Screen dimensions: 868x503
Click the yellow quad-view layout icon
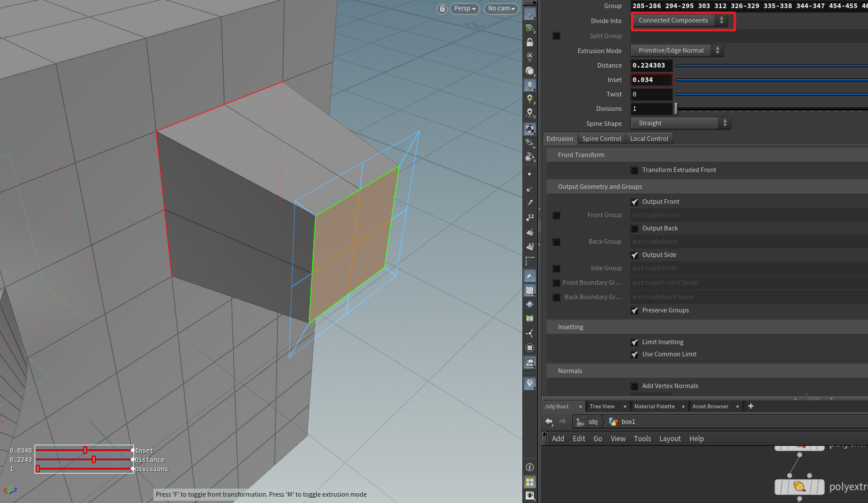(x=530, y=482)
